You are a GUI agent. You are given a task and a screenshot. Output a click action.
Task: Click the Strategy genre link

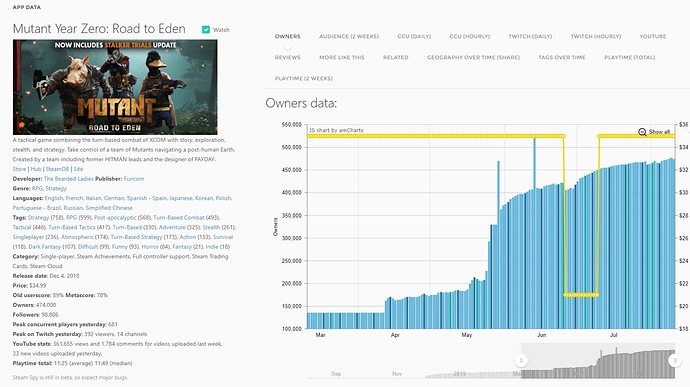point(56,188)
